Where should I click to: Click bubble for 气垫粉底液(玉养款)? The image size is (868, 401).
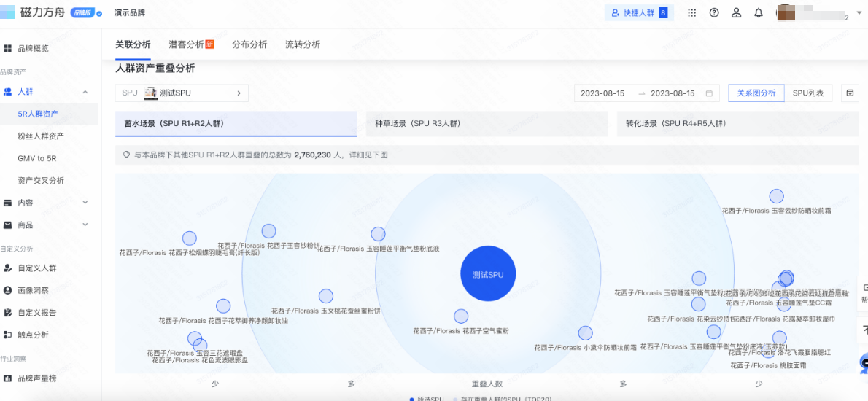click(x=713, y=332)
